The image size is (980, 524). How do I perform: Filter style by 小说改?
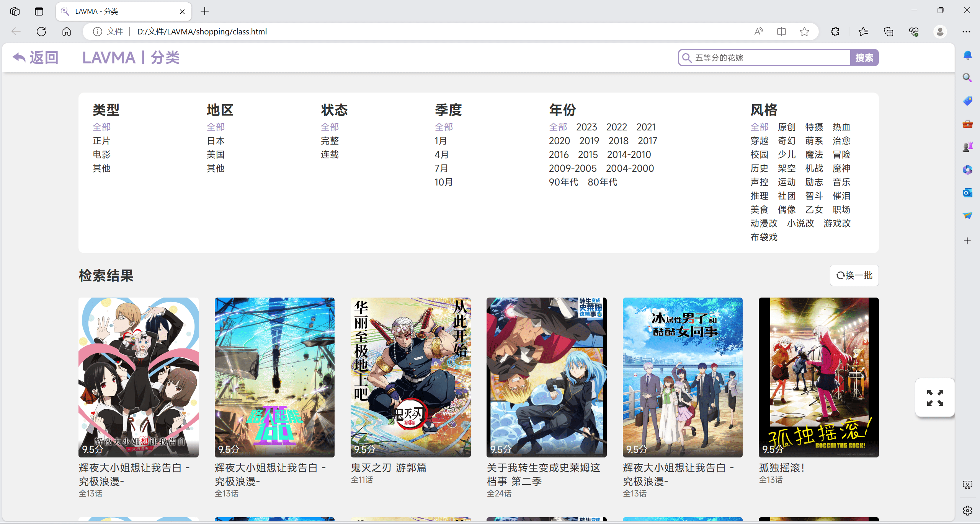pyautogui.click(x=800, y=223)
